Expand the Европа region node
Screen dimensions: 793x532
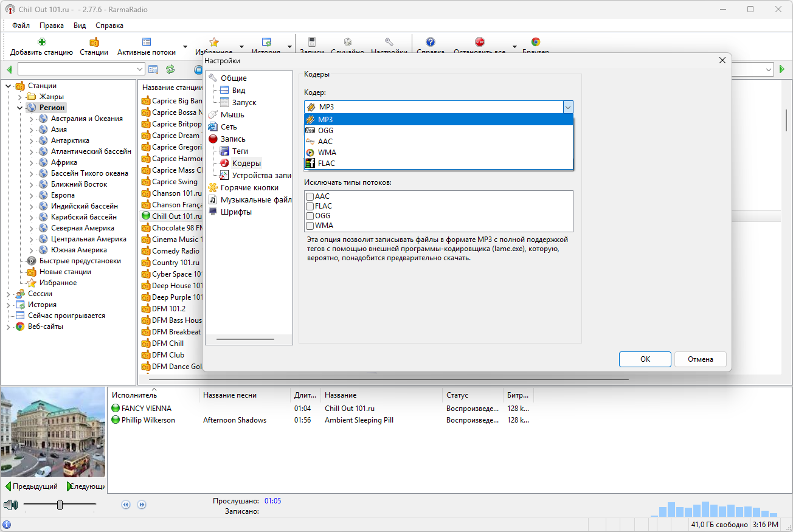(32, 195)
